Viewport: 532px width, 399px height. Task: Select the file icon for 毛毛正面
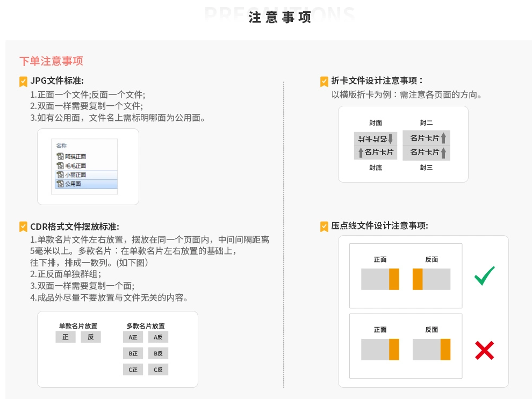click(60, 166)
